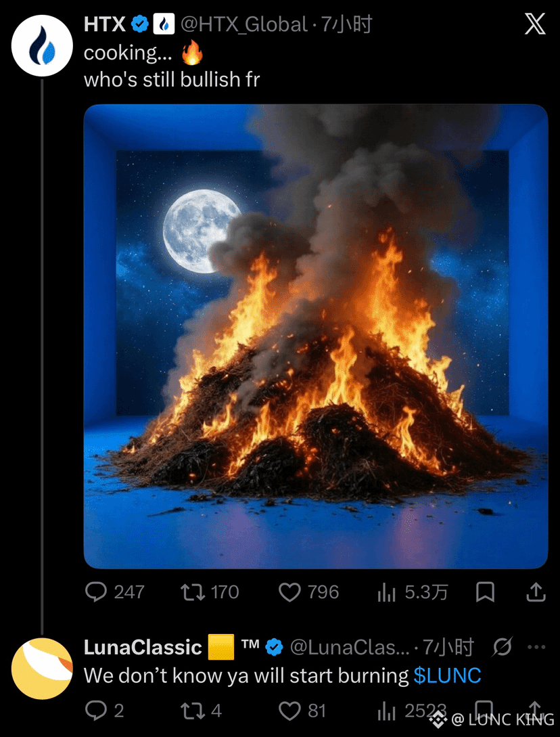
Task: View analytics for the HTX post
Action: point(413,593)
